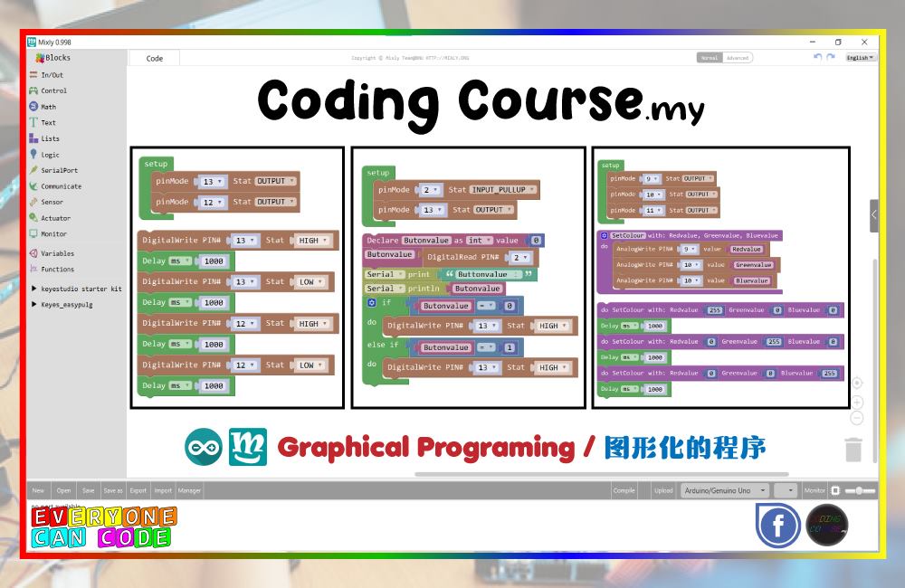Click the vertical workspace scrollbar

(x=875, y=361)
